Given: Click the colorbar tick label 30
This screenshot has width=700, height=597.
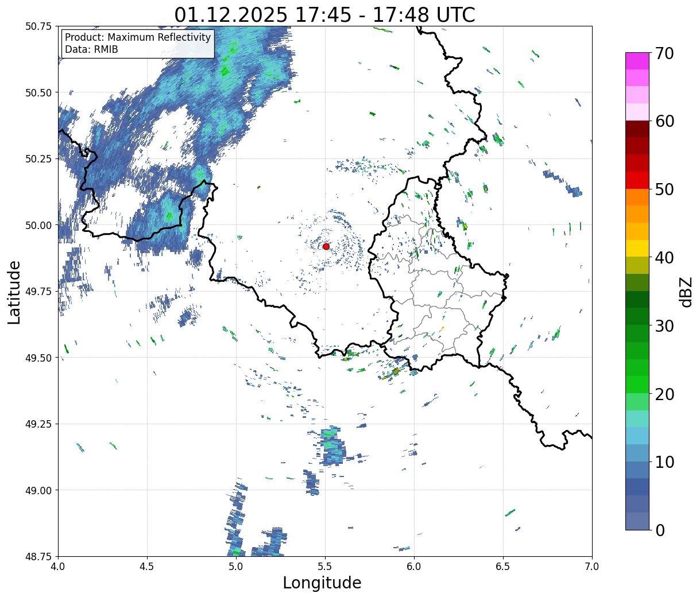Looking at the screenshot, I should (664, 325).
